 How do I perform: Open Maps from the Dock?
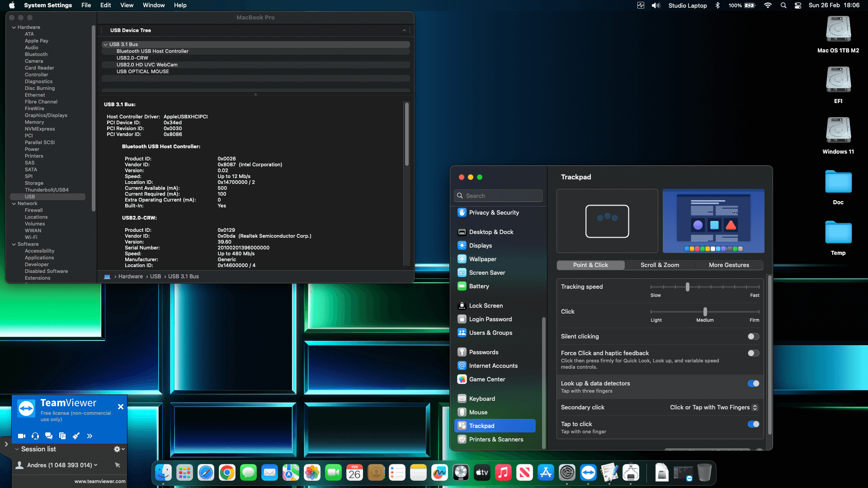[x=291, y=473]
